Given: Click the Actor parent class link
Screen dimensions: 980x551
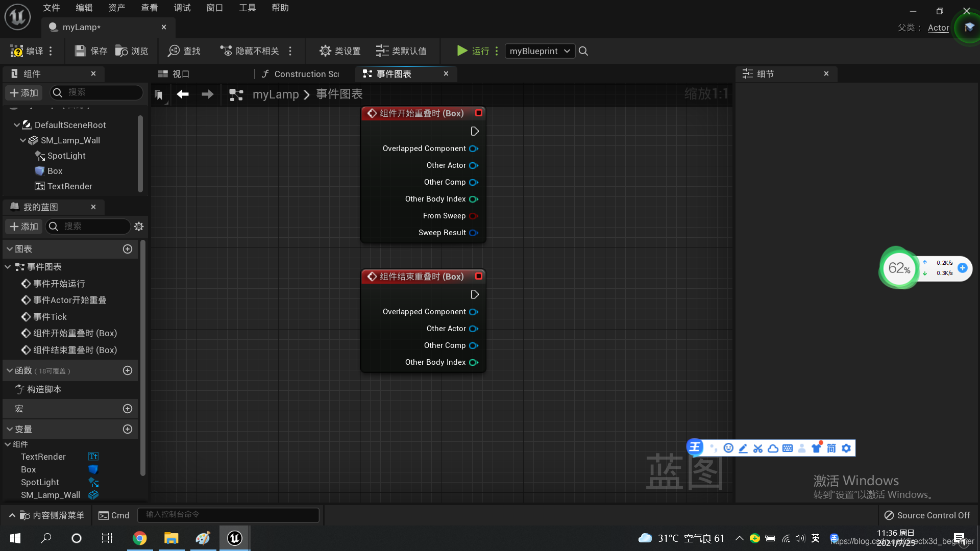Looking at the screenshot, I should coord(938,28).
